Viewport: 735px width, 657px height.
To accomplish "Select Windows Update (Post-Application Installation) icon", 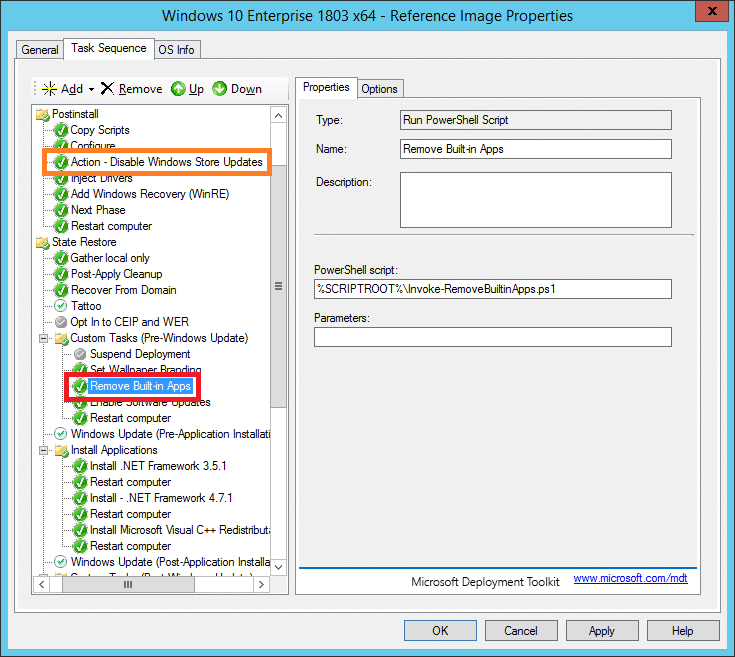I will coord(60,562).
